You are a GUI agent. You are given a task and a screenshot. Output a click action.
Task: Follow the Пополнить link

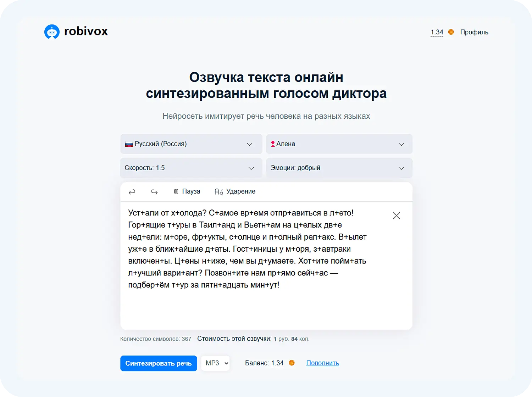322,363
